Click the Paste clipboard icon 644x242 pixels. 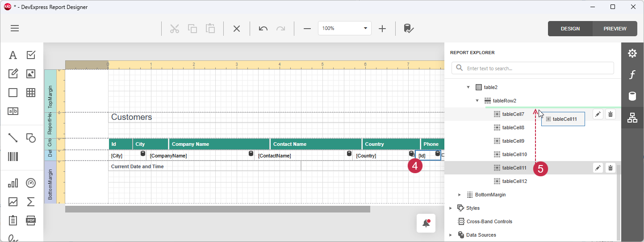pos(210,29)
